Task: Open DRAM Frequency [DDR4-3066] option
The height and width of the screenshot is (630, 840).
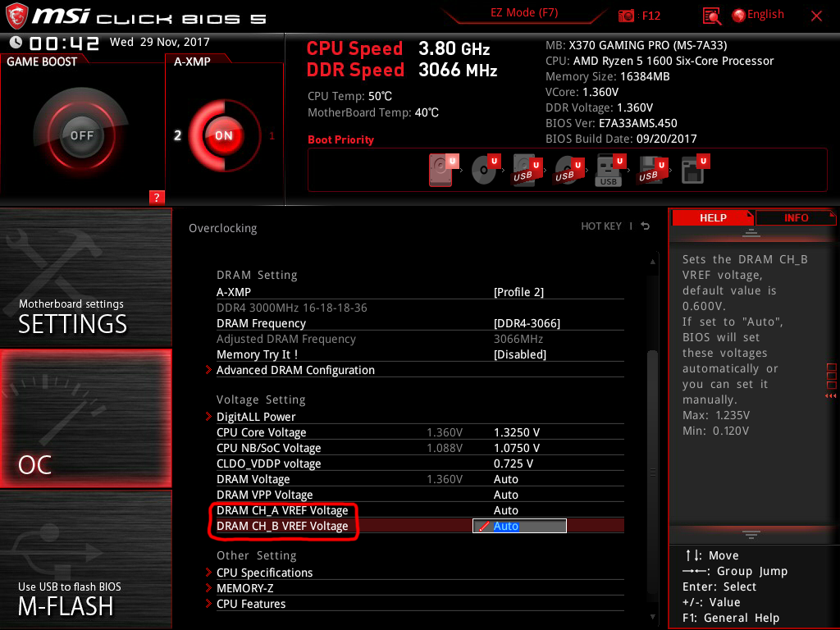Action: coord(527,323)
